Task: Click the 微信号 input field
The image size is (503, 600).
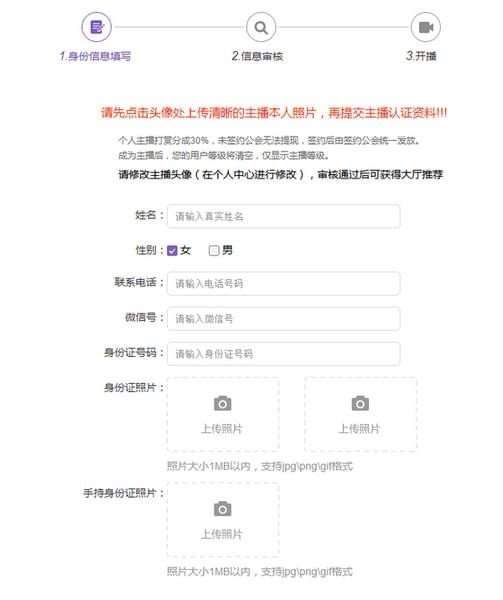Action: pos(284,319)
